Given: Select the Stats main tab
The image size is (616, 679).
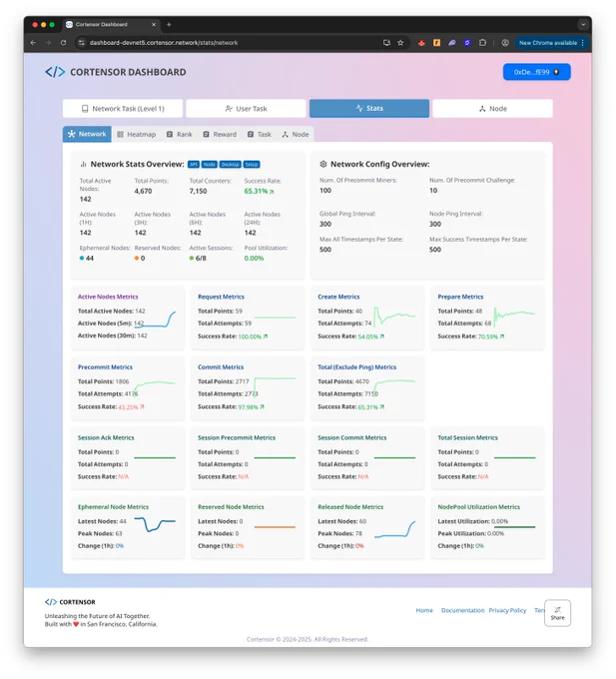Looking at the screenshot, I should click(369, 108).
